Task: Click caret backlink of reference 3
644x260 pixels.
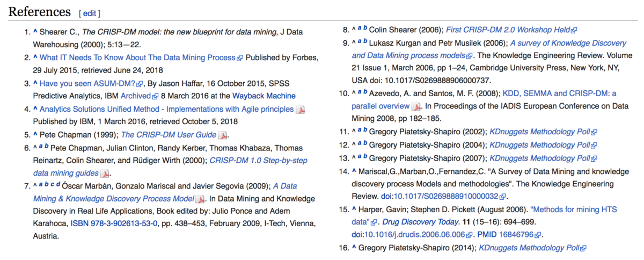Action: coord(35,83)
